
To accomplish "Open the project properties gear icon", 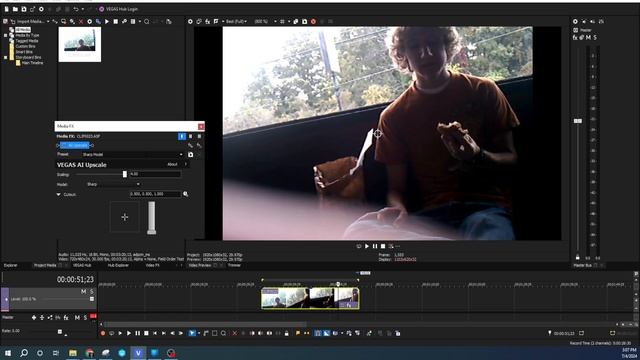I will (x=41, y=9).
